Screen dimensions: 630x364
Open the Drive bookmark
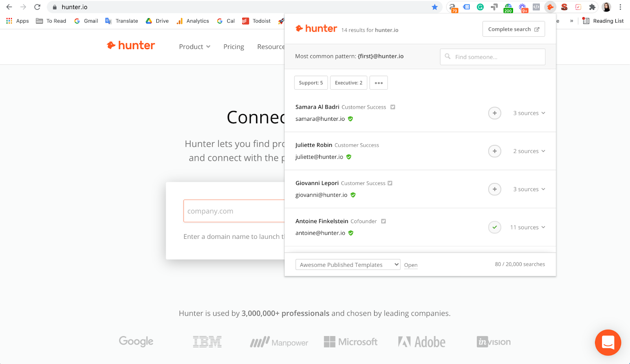[157, 21]
